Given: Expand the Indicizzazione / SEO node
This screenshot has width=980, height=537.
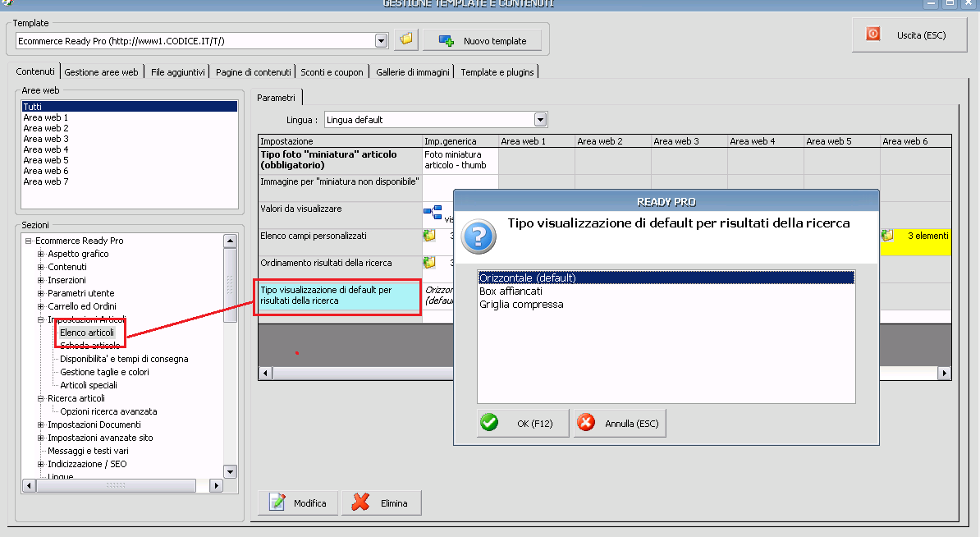Looking at the screenshot, I should click(x=40, y=464).
